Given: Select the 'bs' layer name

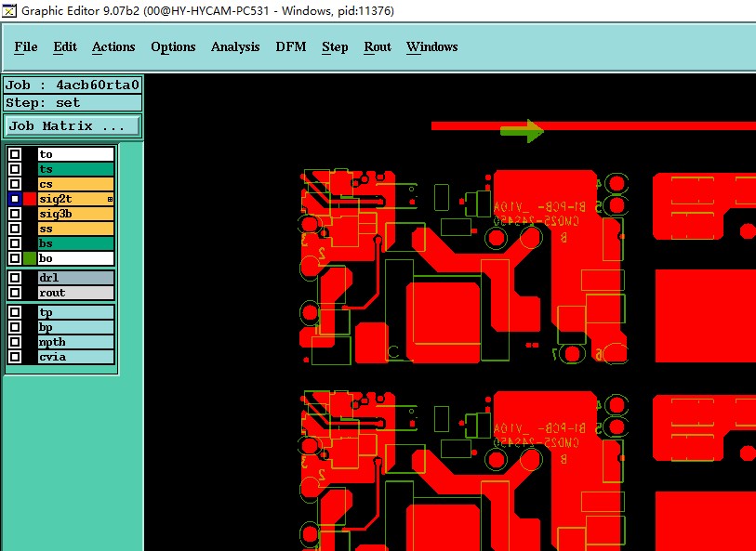Looking at the screenshot, I should click(x=75, y=243).
